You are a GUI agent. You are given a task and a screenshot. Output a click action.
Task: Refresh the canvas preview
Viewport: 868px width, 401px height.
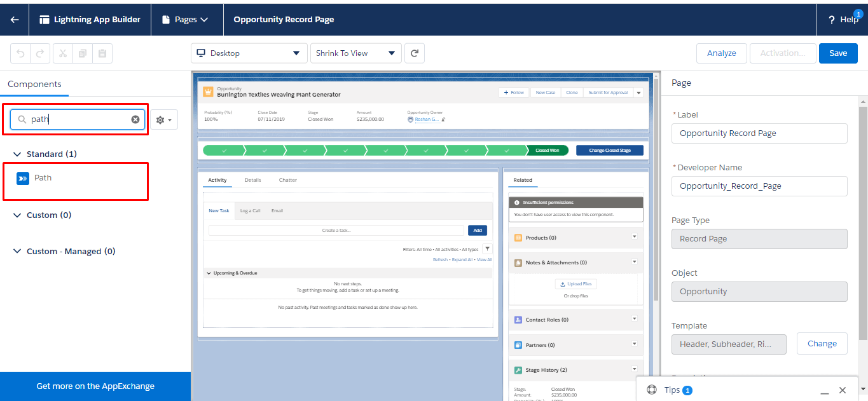(415, 53)
